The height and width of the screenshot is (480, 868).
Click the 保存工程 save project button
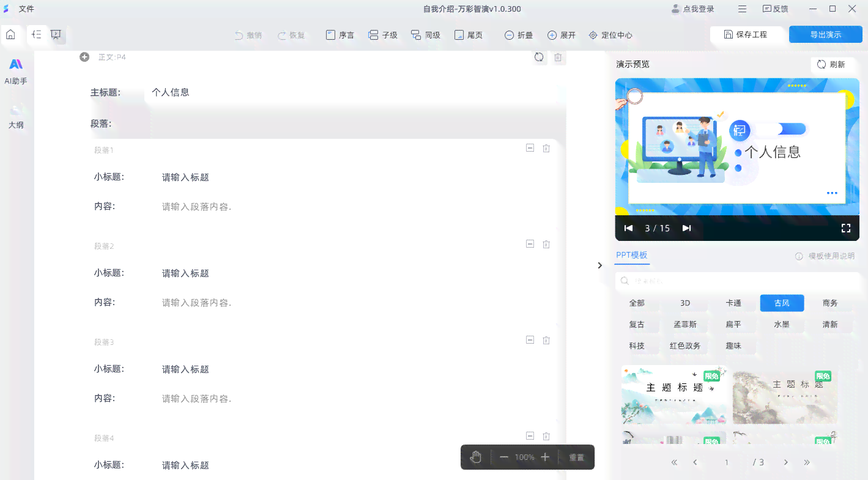coord(745,34)
